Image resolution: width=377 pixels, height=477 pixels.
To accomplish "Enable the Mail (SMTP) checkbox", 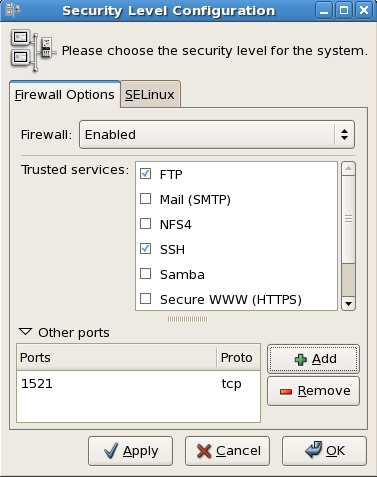I will 146,199.
